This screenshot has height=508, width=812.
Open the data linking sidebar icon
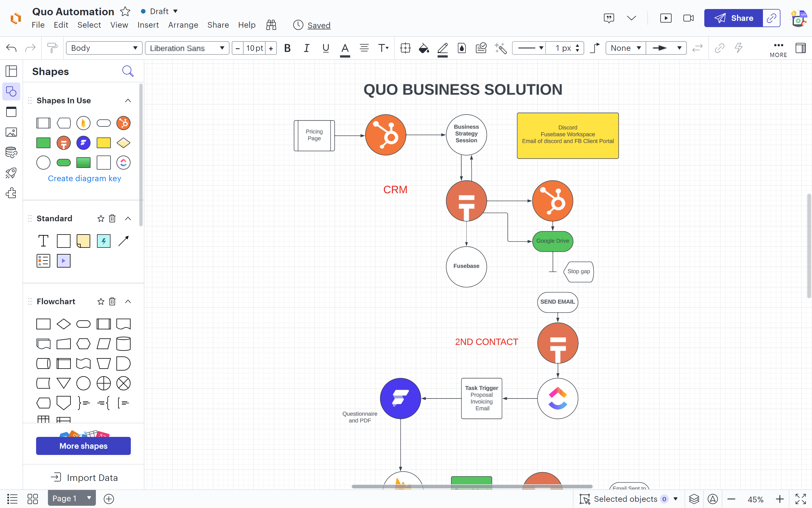click(x=11, y=152)
